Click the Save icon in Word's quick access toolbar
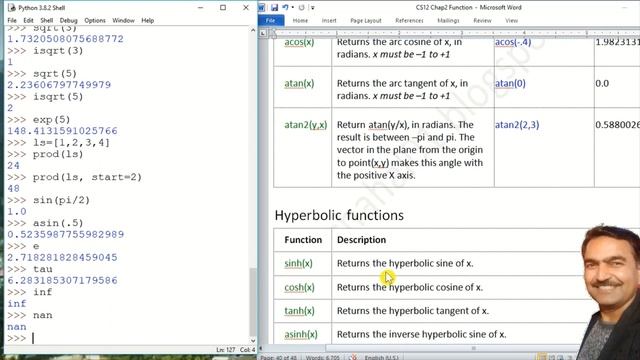Image resolution: width=640 pixels, height=360 pixels. (274, 7)
